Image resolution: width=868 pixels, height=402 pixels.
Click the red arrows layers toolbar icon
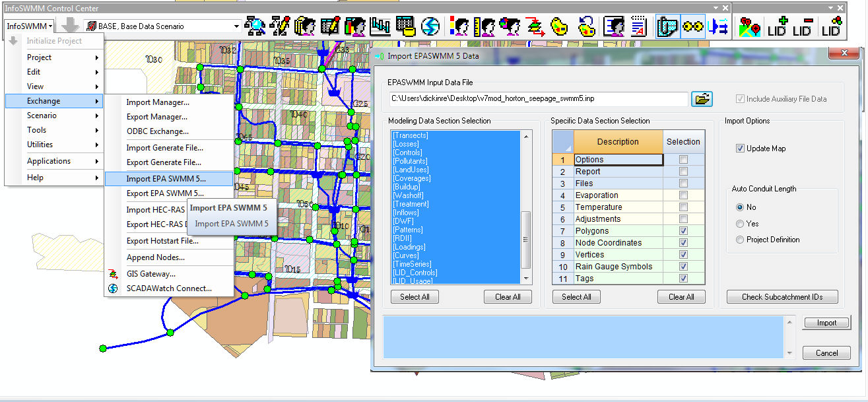(x=535, y=26)
